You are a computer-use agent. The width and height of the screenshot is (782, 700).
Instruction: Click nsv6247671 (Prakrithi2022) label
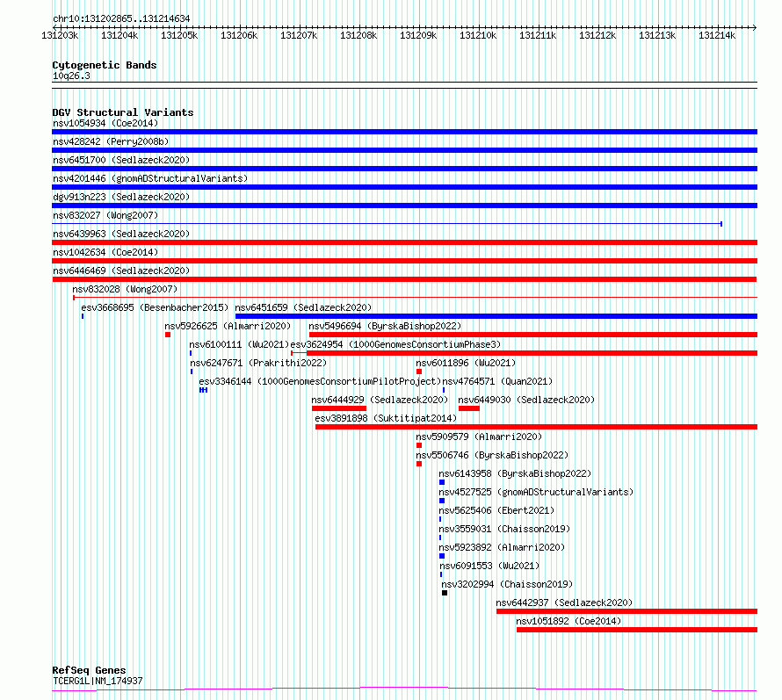click(x=258, y=363)
